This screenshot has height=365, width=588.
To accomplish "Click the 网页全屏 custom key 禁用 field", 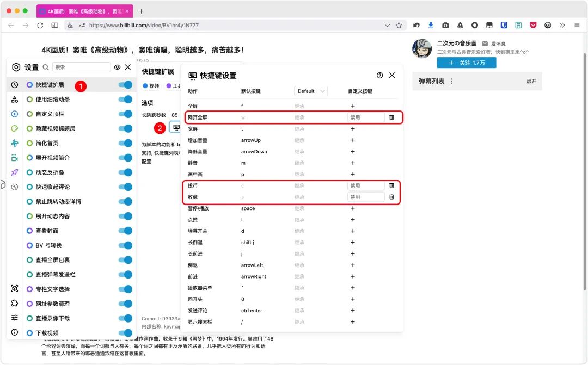I will tap(366, 117).
